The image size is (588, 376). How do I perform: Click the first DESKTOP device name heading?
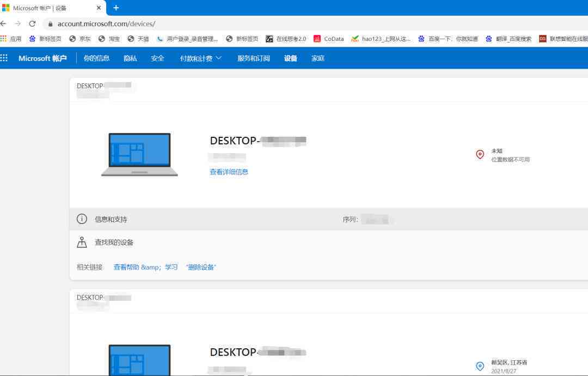click(258, 141)
